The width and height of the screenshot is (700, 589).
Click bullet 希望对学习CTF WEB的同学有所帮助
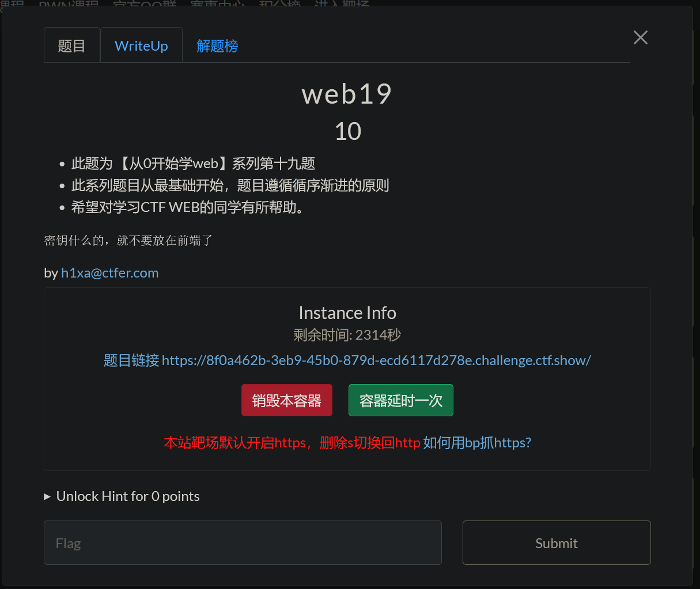[188, 207]
